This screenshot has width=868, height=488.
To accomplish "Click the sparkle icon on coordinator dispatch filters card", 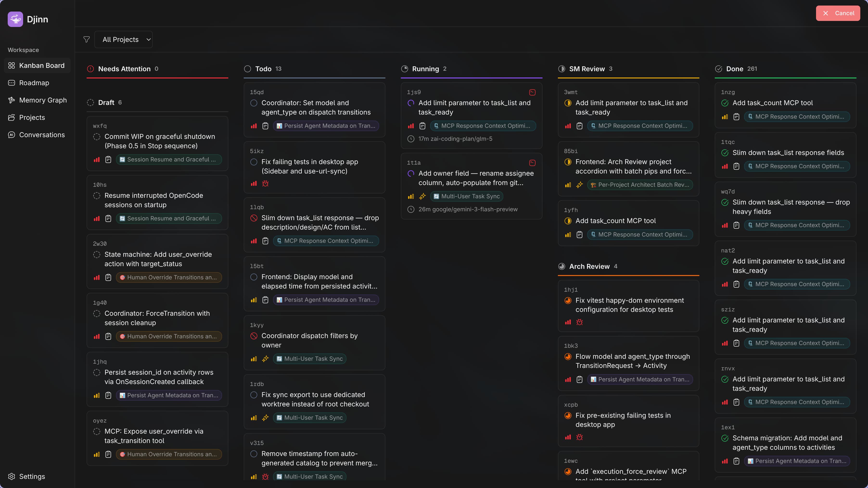I will click(266, 359).
